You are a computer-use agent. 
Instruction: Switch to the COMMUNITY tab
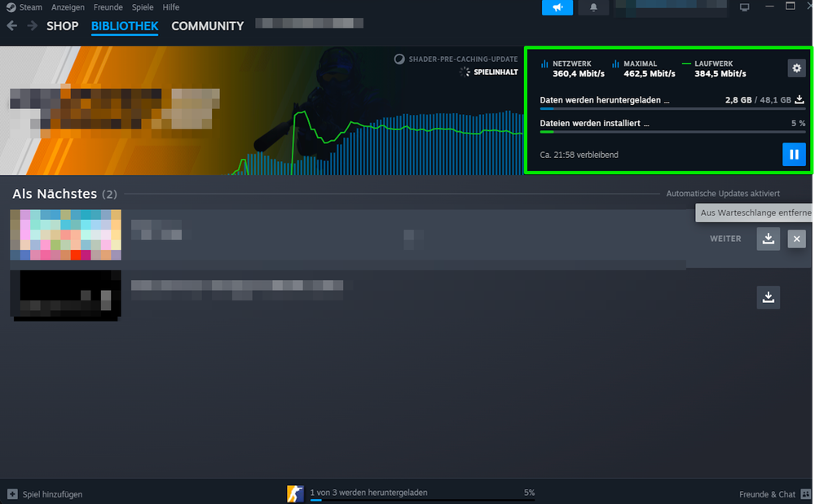point(207,26)
